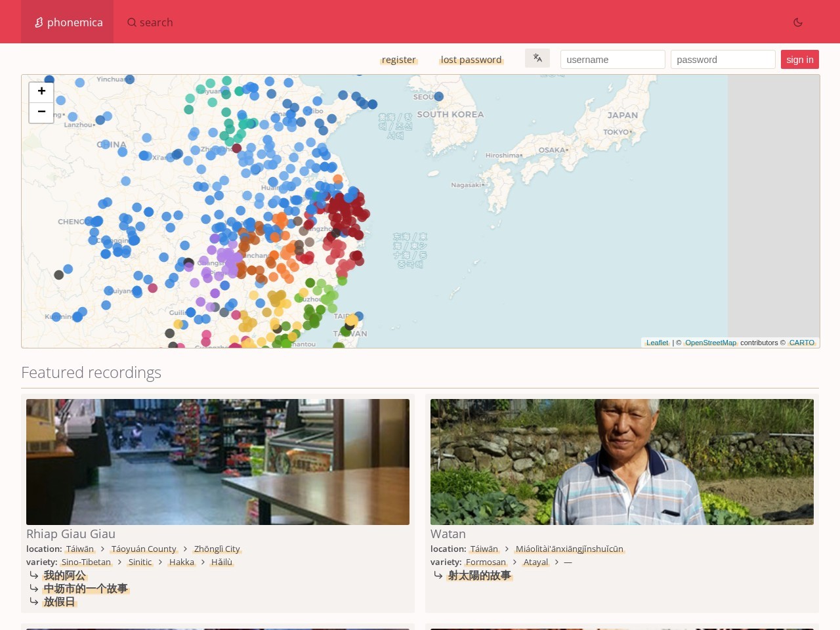Image resolution: width=840 pixels, height=630 pixels.
Task: Click the register link
Action: [398, 60]
